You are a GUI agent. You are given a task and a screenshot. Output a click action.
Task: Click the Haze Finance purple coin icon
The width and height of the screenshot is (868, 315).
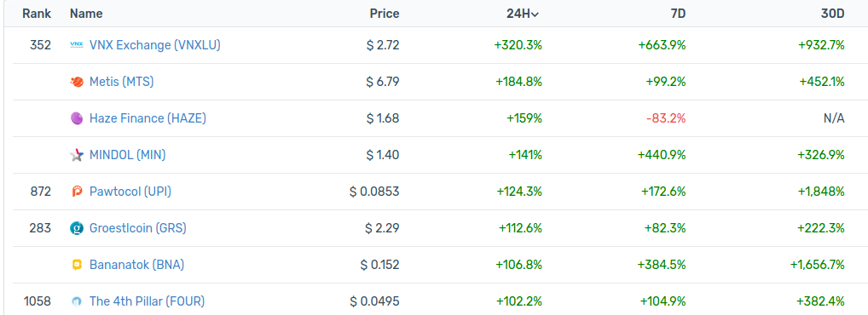coord(77,118)
